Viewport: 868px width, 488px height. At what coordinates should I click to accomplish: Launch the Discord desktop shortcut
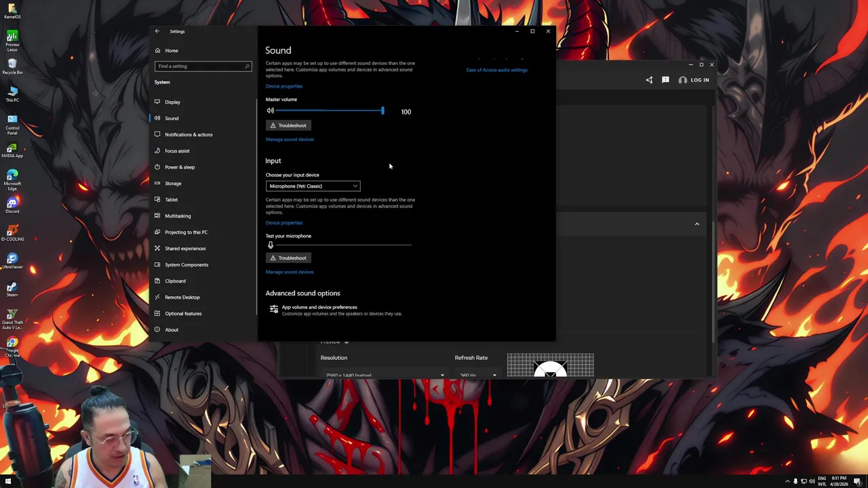(x=12, y=205)
